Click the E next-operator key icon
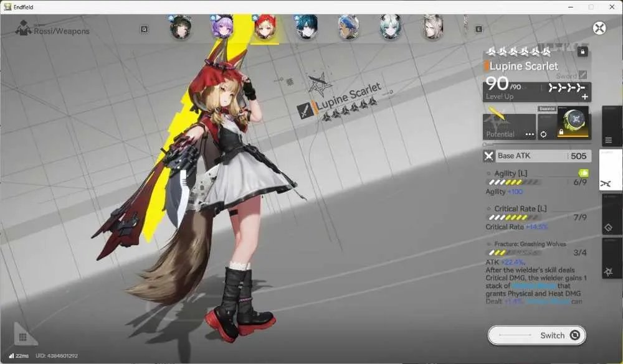 (x=478, y=29)
